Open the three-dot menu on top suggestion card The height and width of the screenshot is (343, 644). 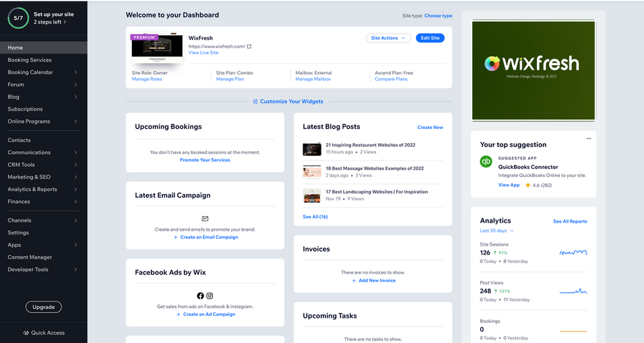(x=588, y=139)
